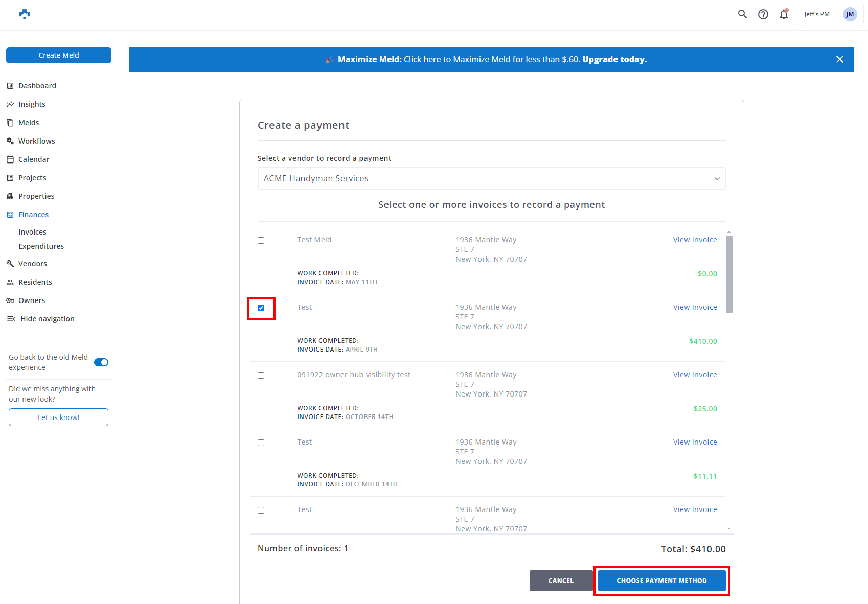Uncheck the $410.00 Test invoice checkbox

pos(261,308)
